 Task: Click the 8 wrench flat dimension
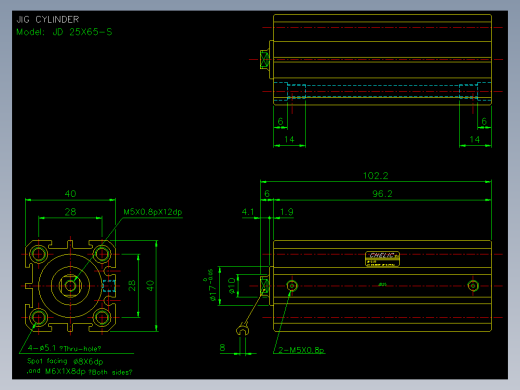pyautogui.click(x=223, y=348)
